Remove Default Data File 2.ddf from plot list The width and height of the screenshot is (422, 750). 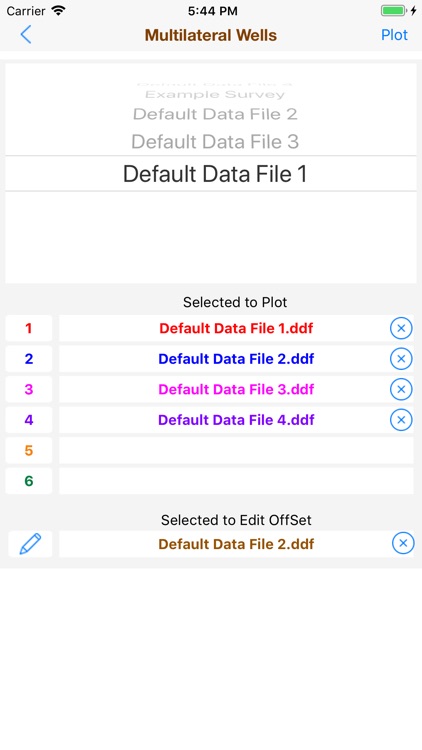(401, 359)
